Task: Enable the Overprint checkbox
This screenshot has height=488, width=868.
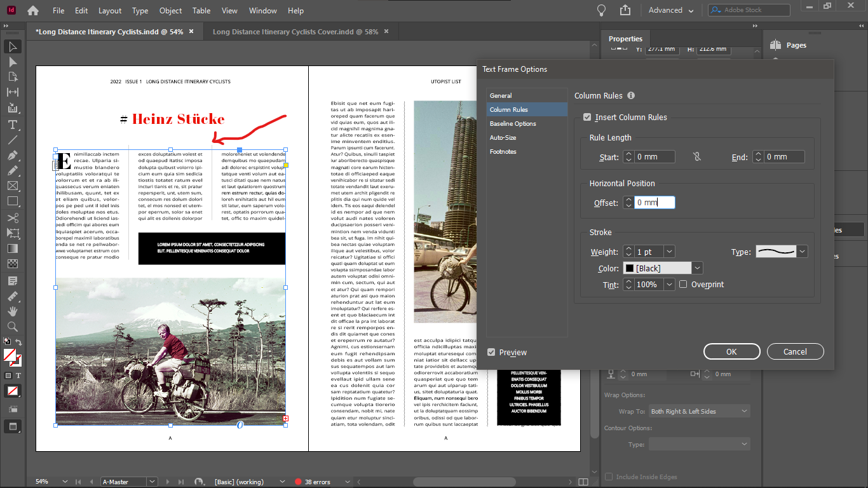Action: point(683,285)
